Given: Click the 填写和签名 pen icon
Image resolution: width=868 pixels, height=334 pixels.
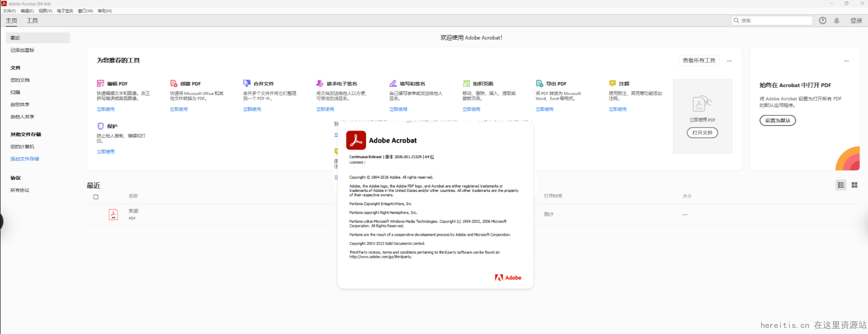Looking at the screenshot, I should click(393, 84).
